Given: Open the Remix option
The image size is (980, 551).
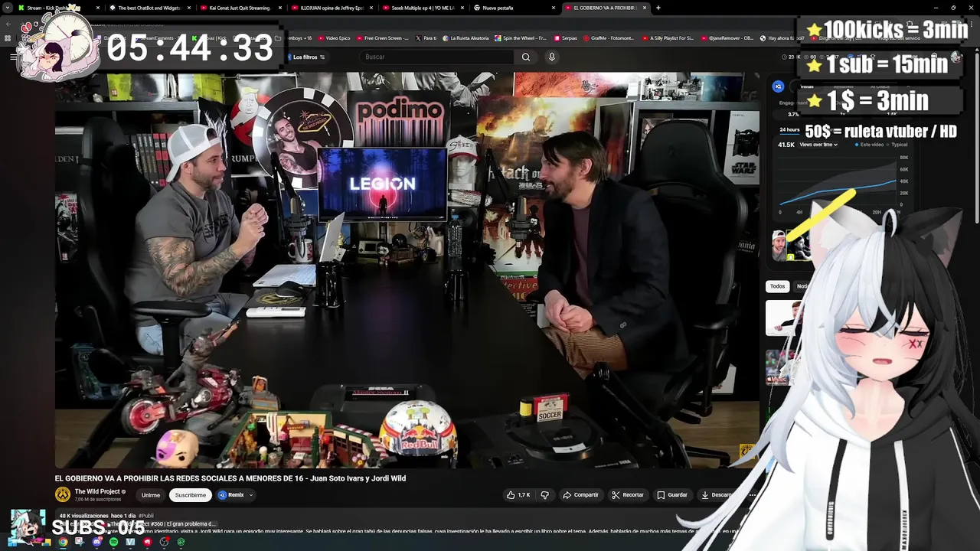Looking at the screenshot, I should point(231,495).
